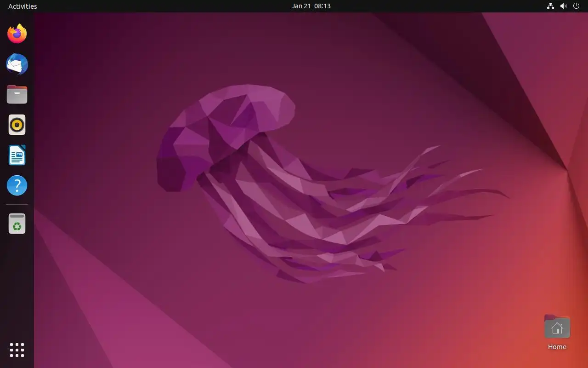Open LibreOffice Writer from the dock
This screenshot has width=588, height=368.
pyautogui.click(x=17, y=155)
